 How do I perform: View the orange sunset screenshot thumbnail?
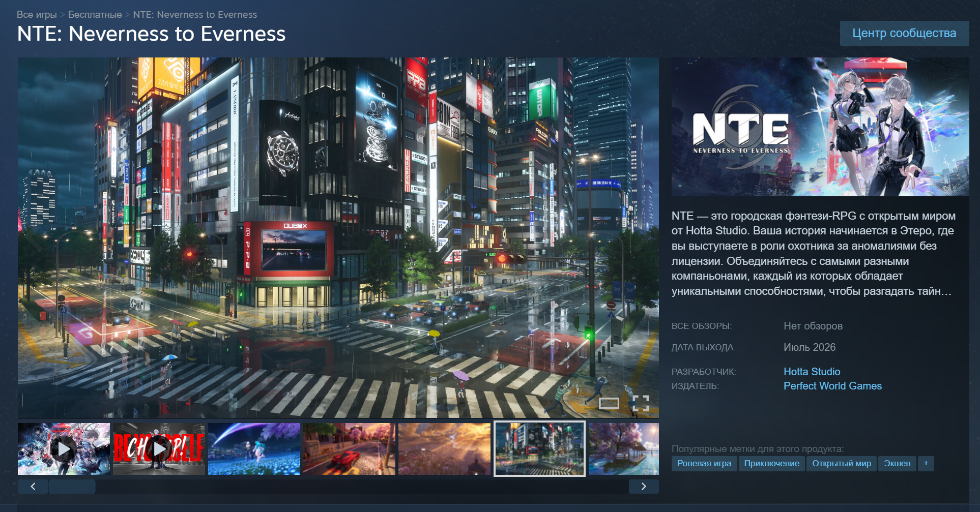[x=444, y=449]
